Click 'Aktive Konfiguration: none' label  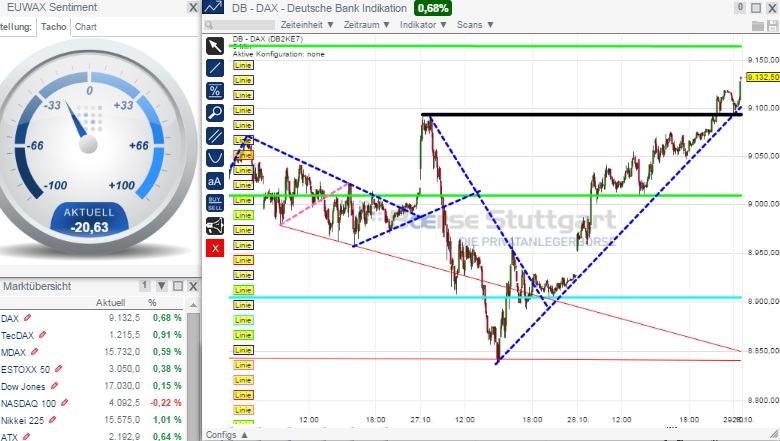tap(279, 54)
